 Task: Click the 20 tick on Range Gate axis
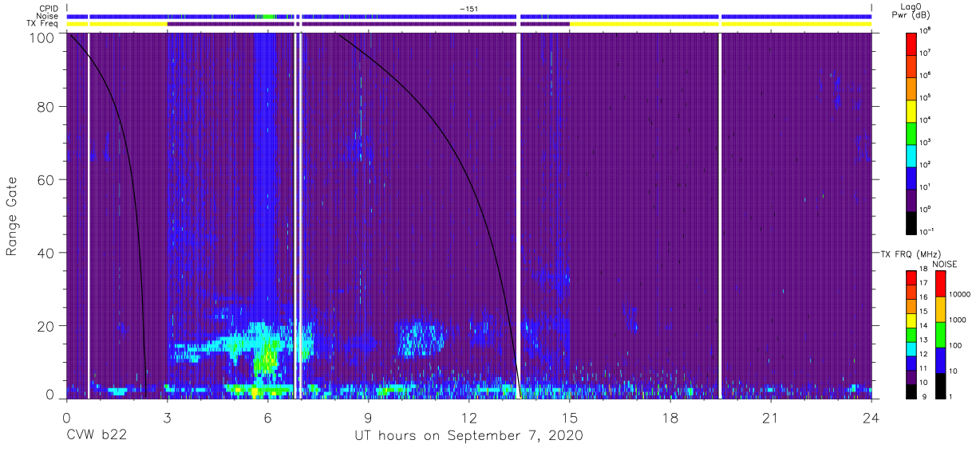pos(45,326)
